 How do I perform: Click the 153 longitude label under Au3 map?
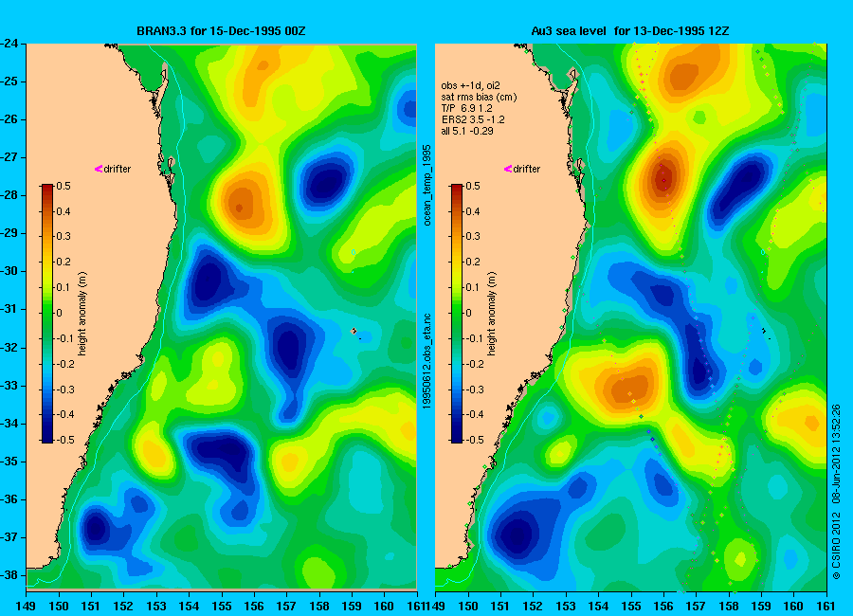(566, 606)
